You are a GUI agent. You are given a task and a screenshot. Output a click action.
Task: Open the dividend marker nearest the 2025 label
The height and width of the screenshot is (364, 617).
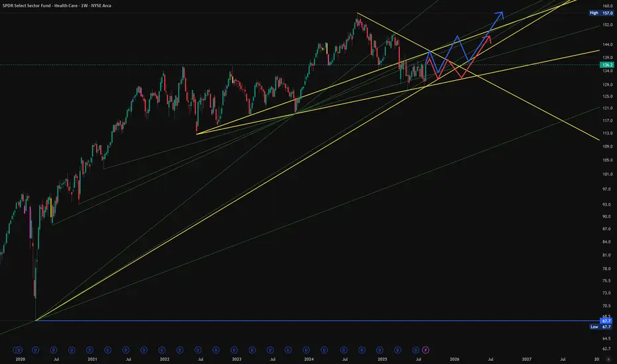click(x=380, y=350)
